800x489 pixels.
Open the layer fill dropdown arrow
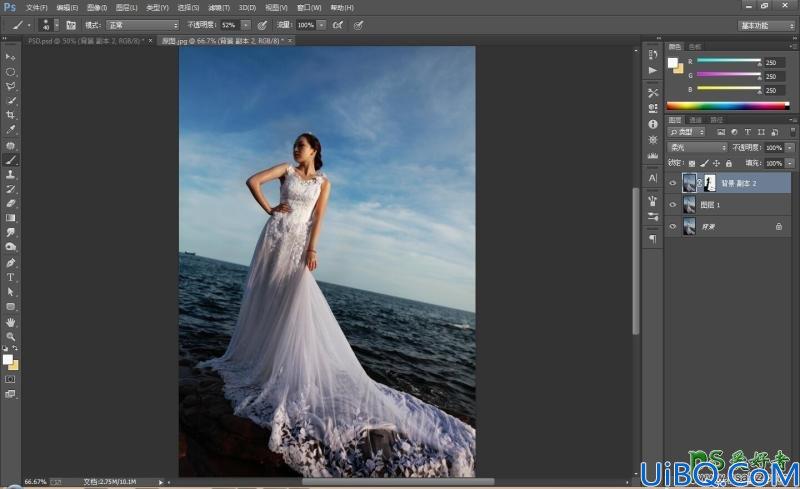(x=790, y=163)
